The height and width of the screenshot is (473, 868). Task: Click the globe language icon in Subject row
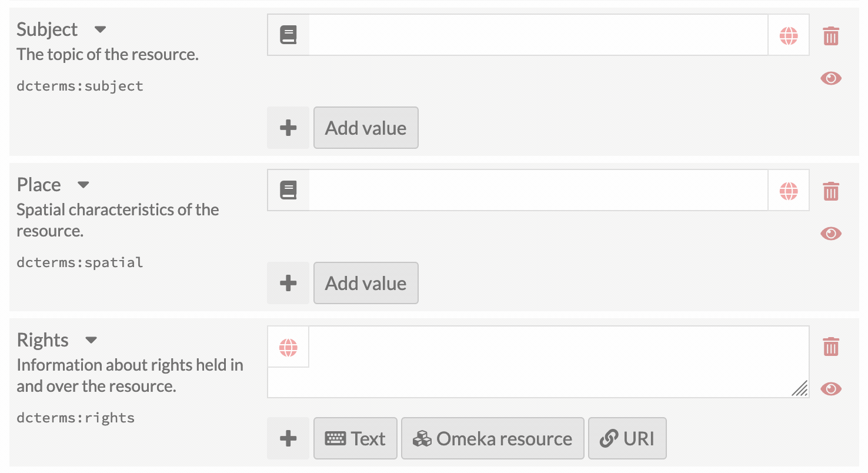click(x=789, y=35)
